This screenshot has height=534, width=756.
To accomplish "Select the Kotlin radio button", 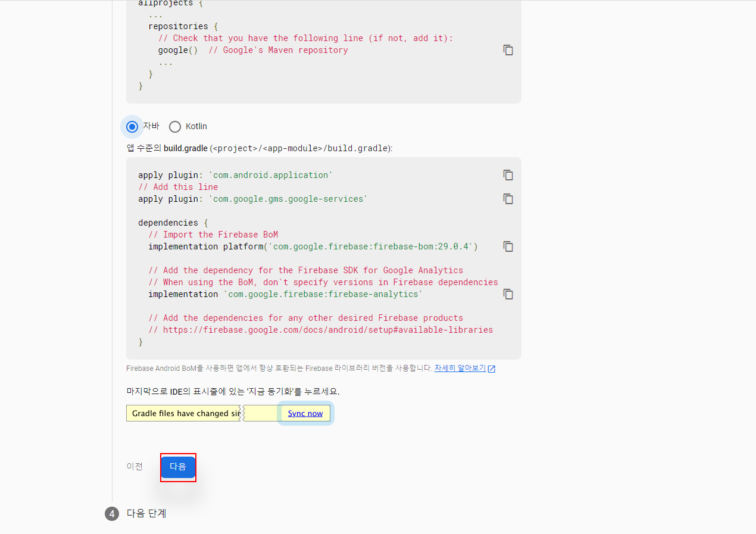I will [x=175, y=127].
